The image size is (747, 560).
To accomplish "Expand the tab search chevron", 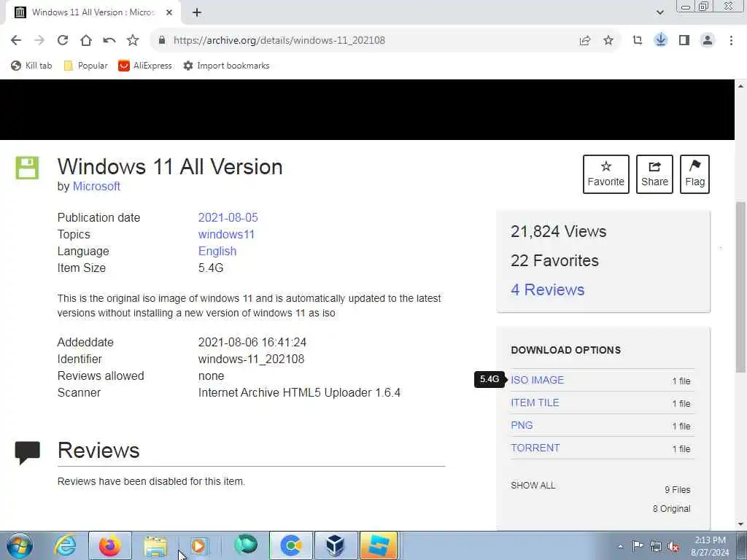I will click(659, 13).
